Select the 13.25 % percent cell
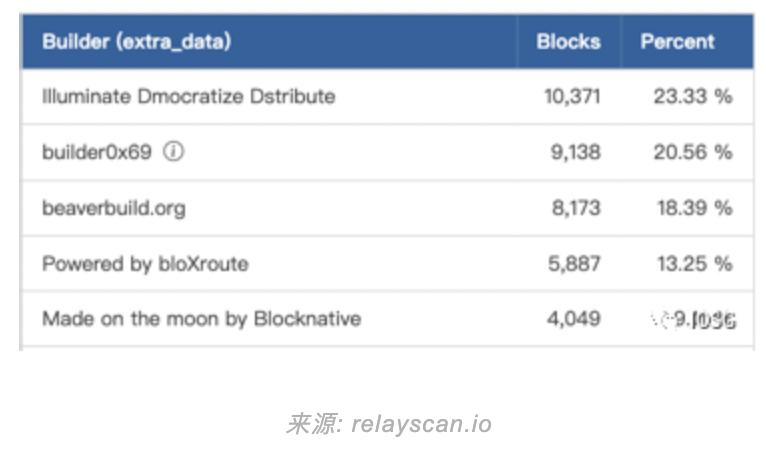 tap(692, 264)
